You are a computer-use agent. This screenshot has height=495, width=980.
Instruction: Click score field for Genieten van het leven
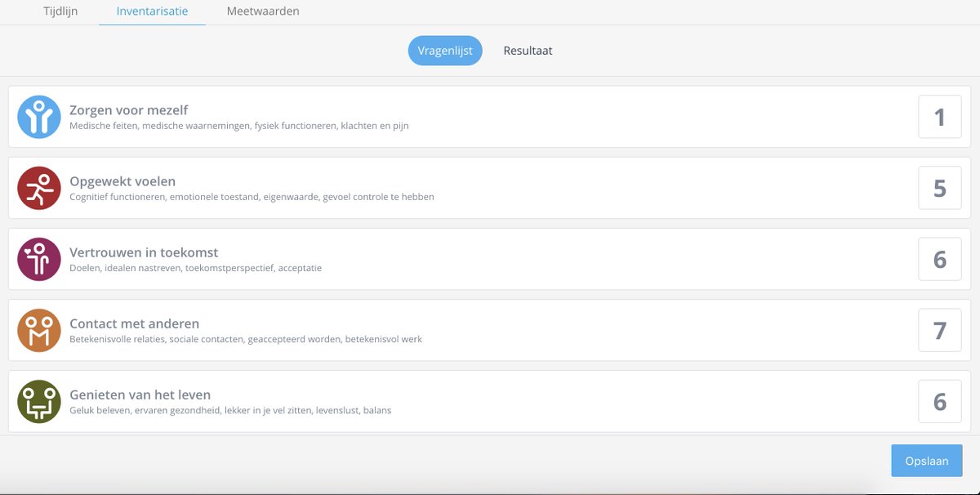coord(940,401)
